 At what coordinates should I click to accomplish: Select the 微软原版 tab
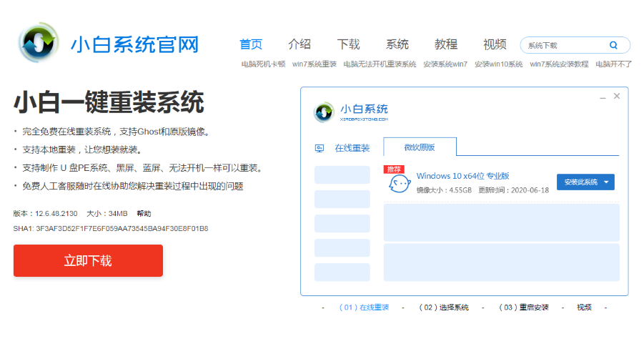tap(420, 147)
